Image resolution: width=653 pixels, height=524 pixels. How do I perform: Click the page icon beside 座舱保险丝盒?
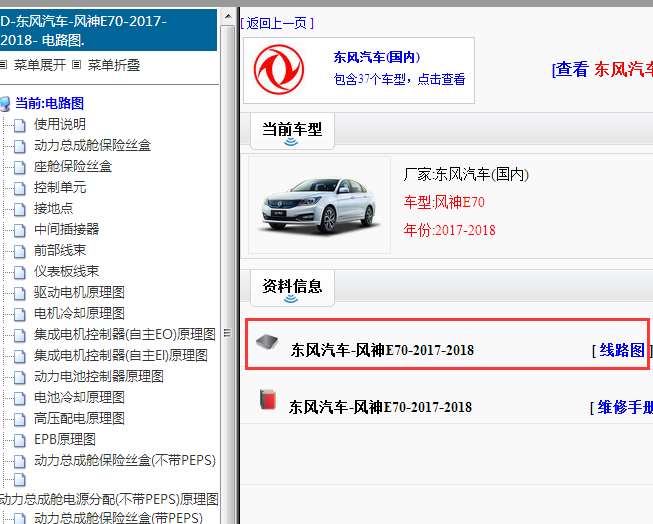pos(20,167)
